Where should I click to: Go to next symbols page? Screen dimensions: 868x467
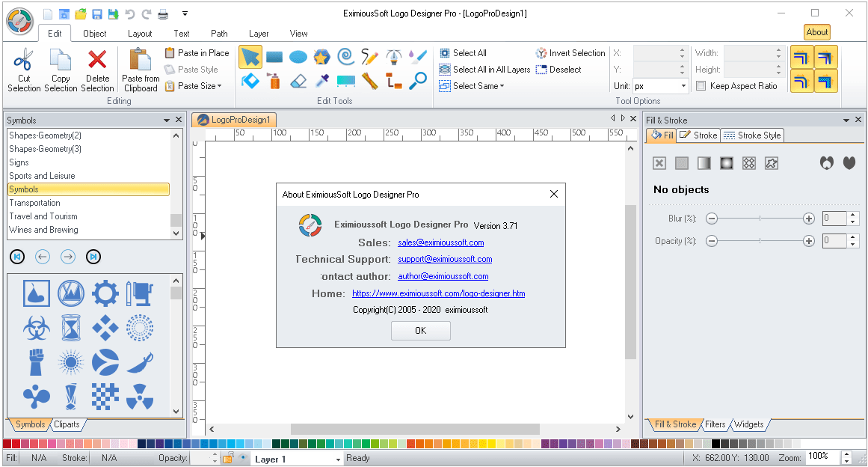68,257
